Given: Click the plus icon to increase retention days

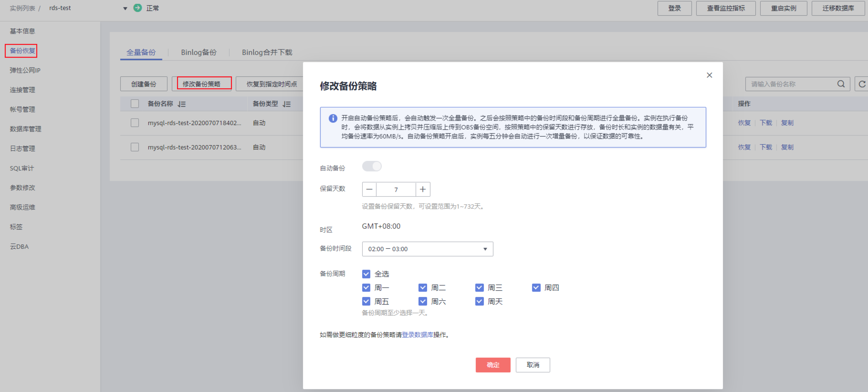Looking at the screenshot, I should [x=423, y=189].
